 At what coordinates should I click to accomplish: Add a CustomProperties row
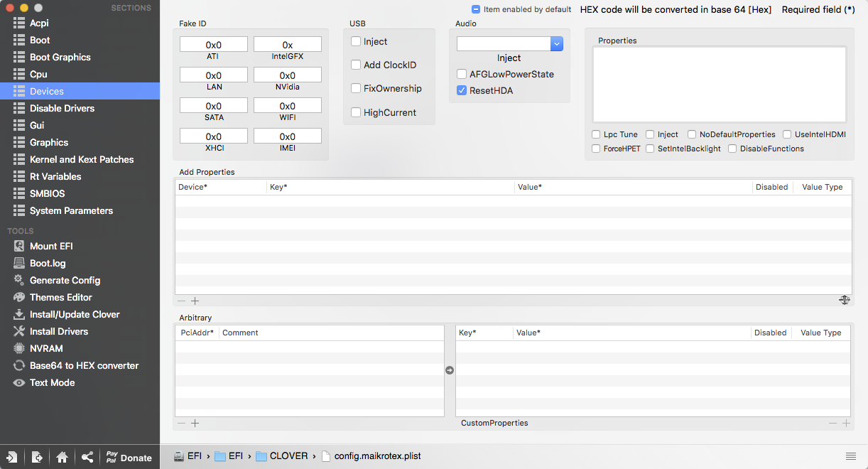[845, 423]
